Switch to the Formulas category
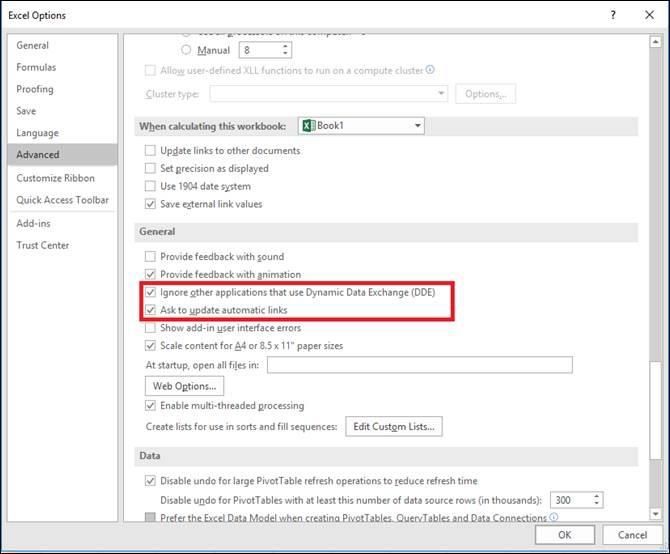Screen dimensions: 670x554 click(x=36, y=67)
